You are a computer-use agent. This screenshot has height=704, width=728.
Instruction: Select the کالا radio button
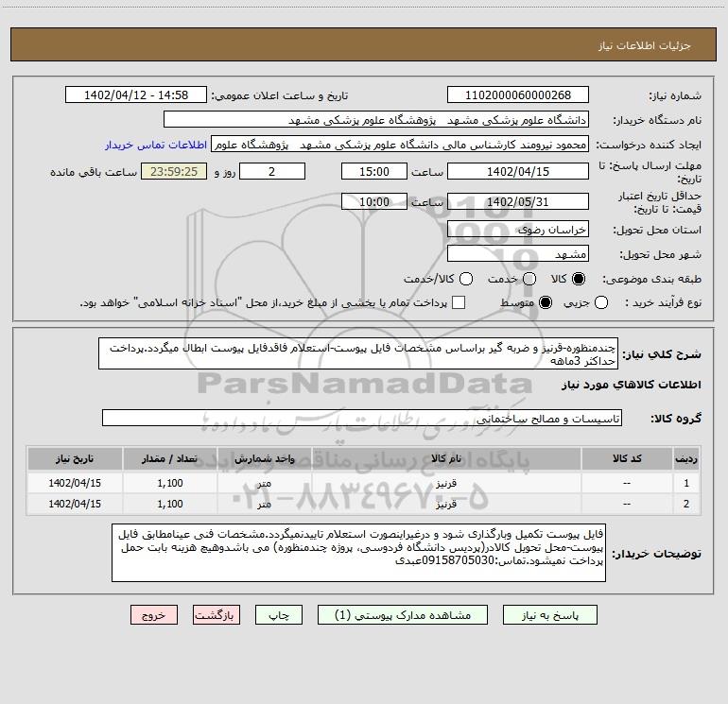(579, 279)
